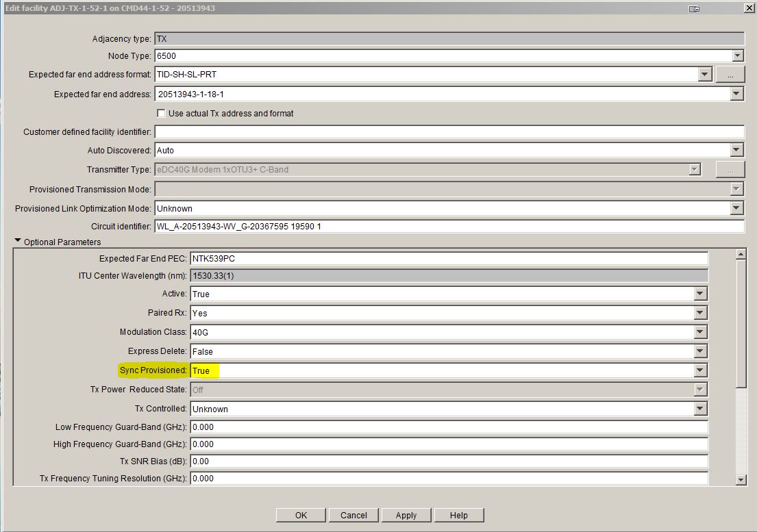757x532 pixels.
Task: Click the Adjacency type TX field
Action: click(449, 38)
